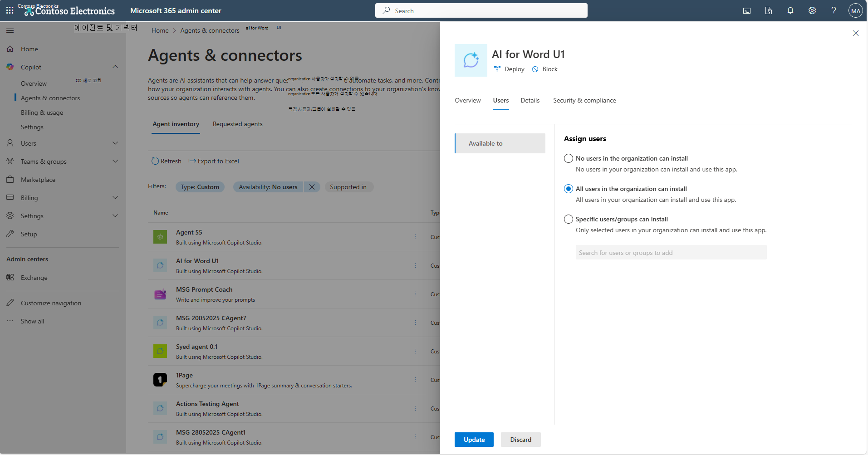Viewport: 868px width, 455px height.
Task: Click the Refresh icon in agent list
Action: [155, 161]
